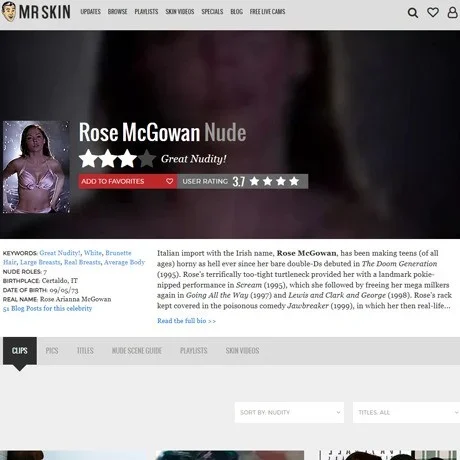Open Sort By: Nudity dropdown
Image resolution: width=460 pixels, height=460 pixels.
click(289, 412)
